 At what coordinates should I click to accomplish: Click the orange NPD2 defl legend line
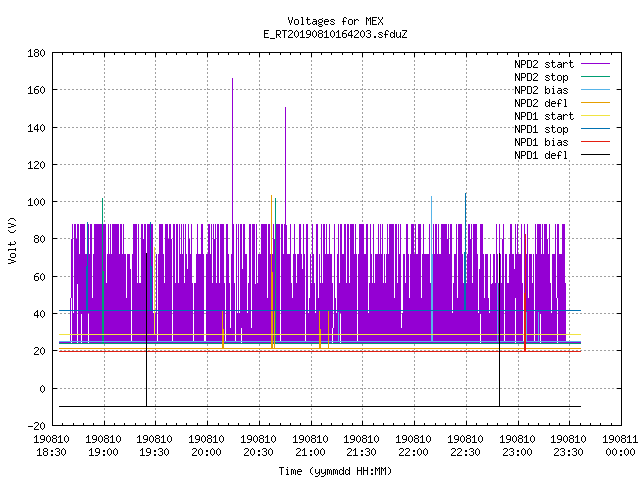point(595,103)
